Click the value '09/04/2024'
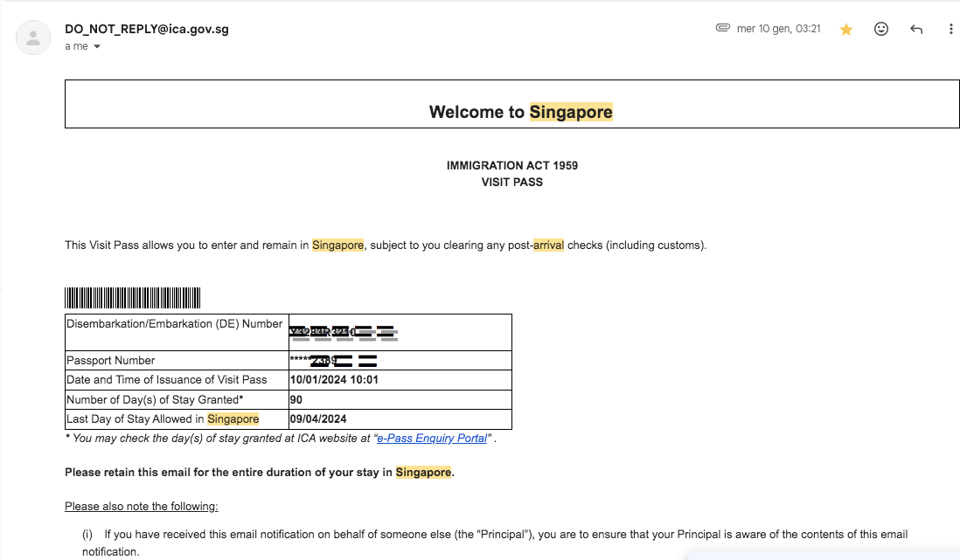 [318, 419]
